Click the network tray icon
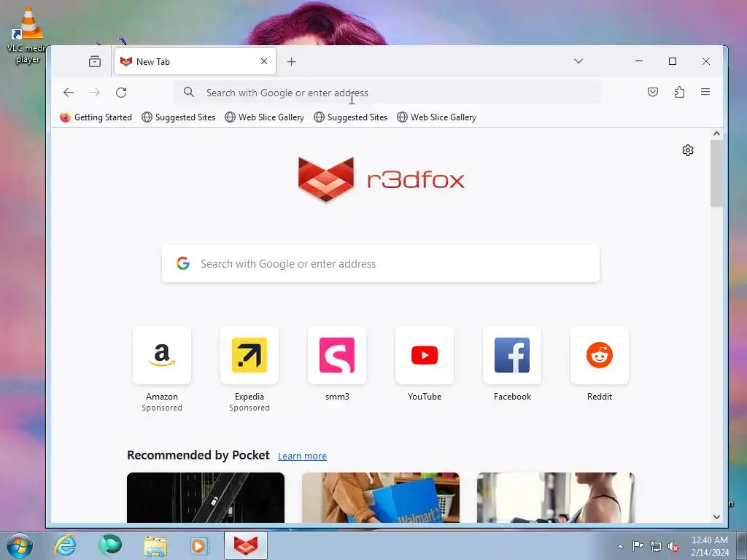The height and width of the screenshot is (560, 747). (656, 546)
